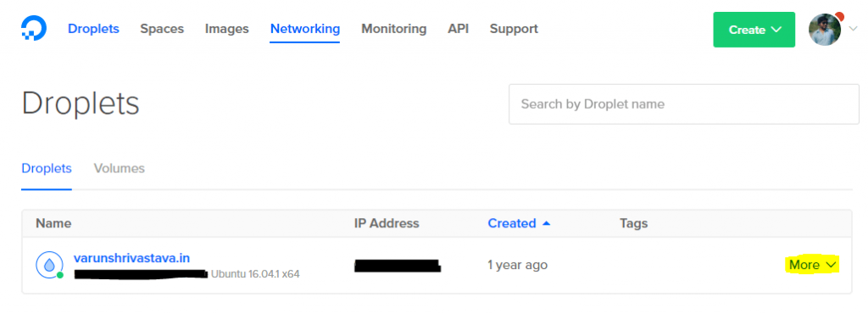Click the user profile avatar
The image size is (868, 314).
(825, 30)
